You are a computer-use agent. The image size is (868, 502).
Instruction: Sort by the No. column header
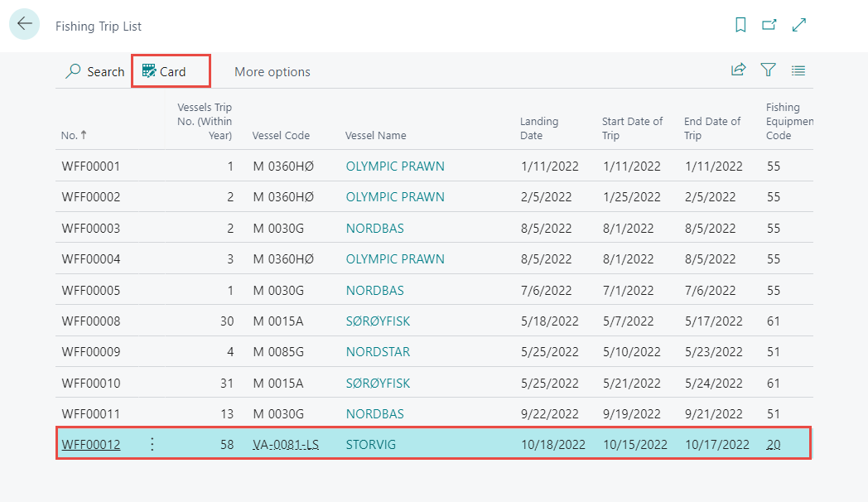pos(69,135)
